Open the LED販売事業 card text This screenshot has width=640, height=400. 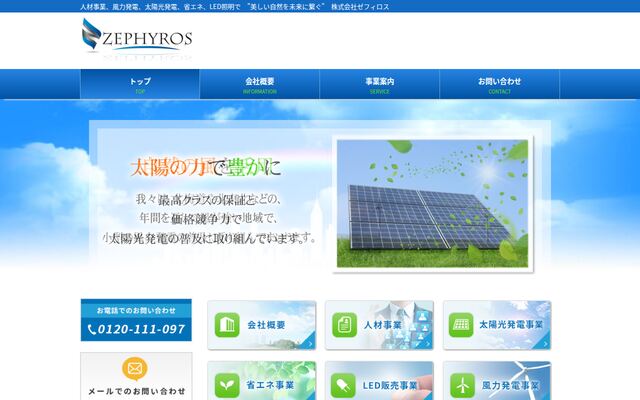[x=390, y=385]
